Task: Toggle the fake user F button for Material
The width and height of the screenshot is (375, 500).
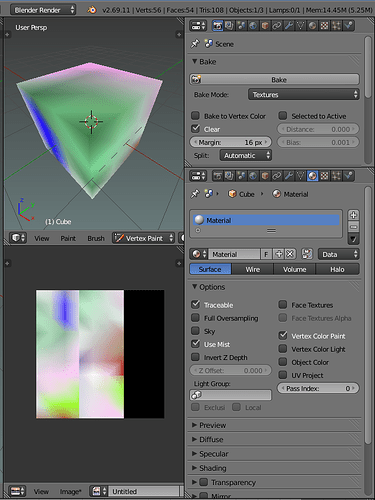Action: pyautogui.click(x=266, y=254)
